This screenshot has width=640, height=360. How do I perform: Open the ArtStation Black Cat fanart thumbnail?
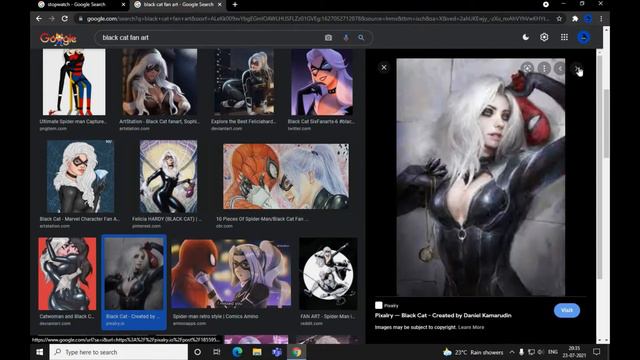pyautogui.click(x=160, y=82)
